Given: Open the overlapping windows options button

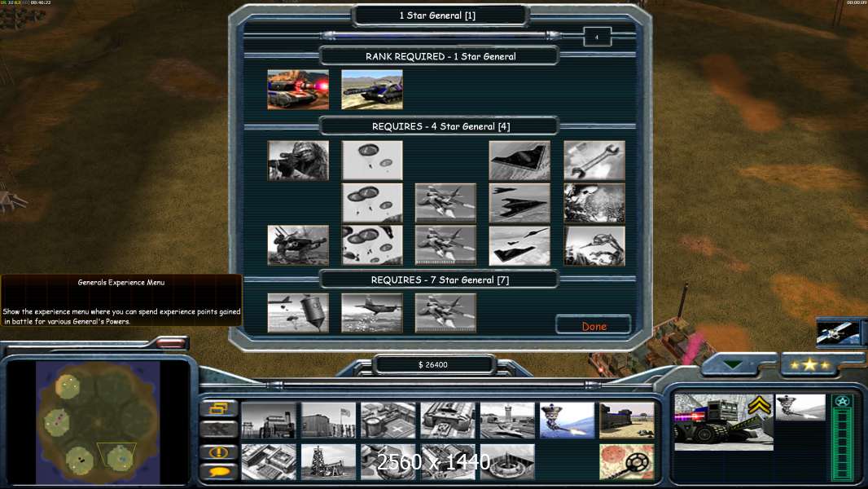Looking at the screenshot, I should (219, 408).
